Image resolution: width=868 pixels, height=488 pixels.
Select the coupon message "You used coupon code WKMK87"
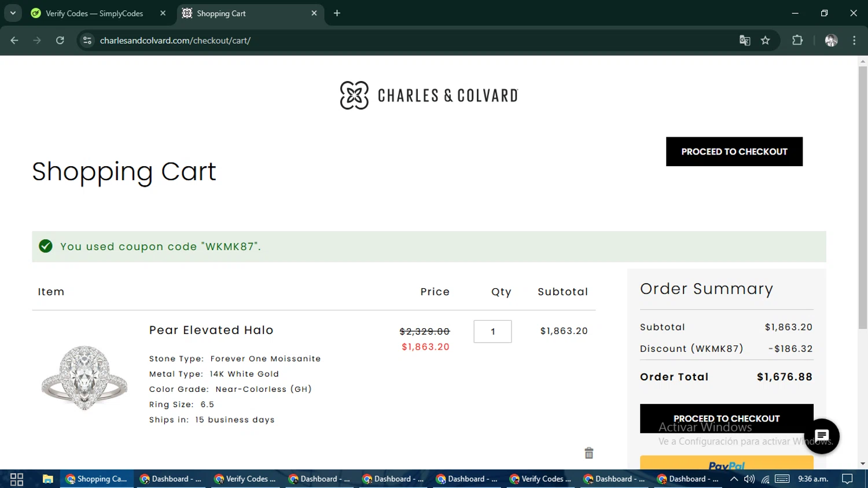tap(160, 247)
